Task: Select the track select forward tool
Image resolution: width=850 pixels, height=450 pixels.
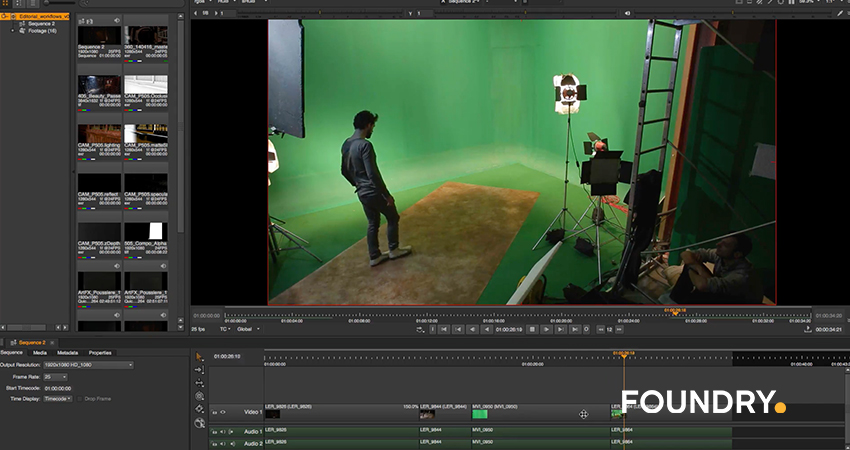Action: (x=199, y=369)
